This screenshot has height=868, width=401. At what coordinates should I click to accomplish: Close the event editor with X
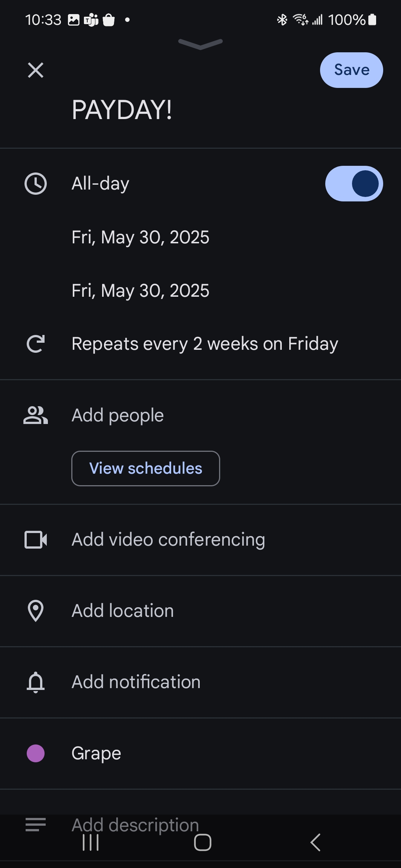[36, 70]
